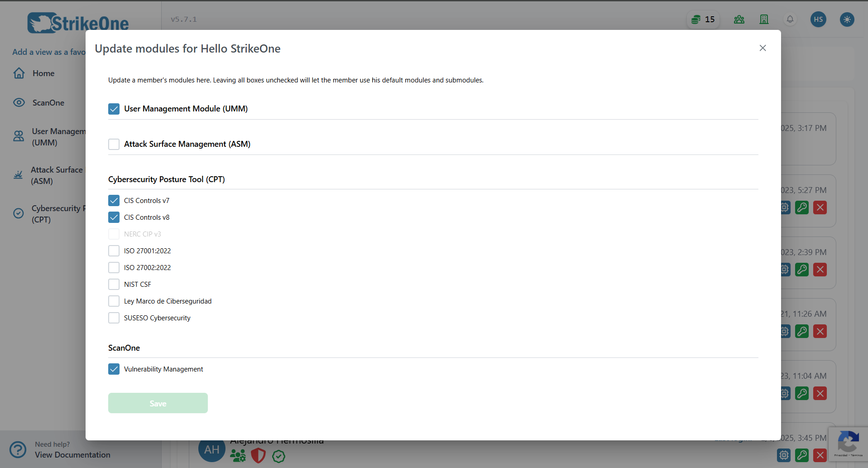Screen dimensions: 868x468
Task: Click the shield icon next to Alejandro Hermosilla
Action: point(258,456)
